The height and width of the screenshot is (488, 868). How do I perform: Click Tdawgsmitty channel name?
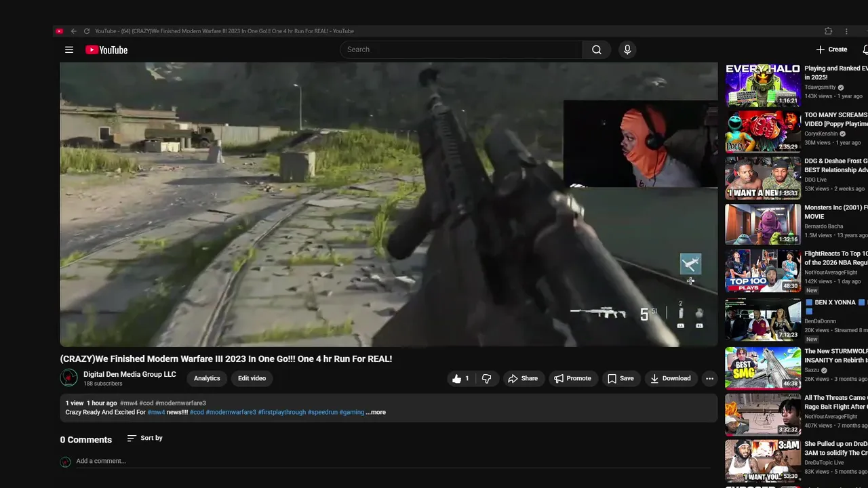pyautogui.click(x=820, y=87)
